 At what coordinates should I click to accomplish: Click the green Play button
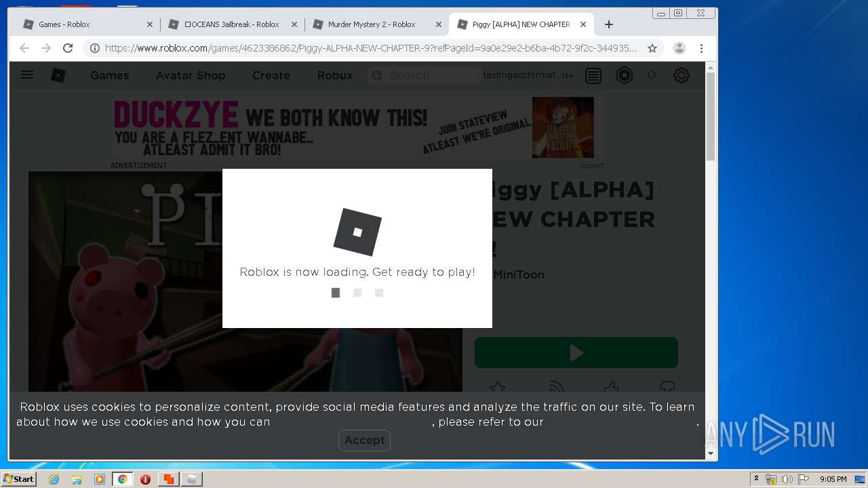(x=576, y=352)
